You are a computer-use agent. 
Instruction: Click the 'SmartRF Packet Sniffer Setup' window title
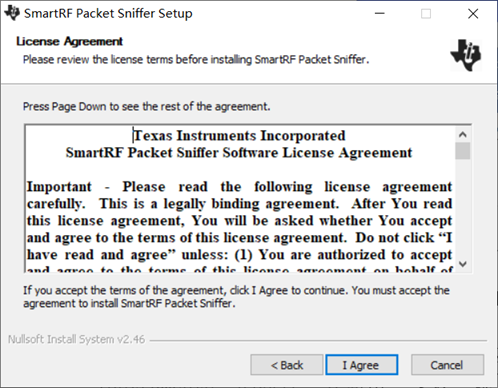pyautogui.click(x=108, y=14)
